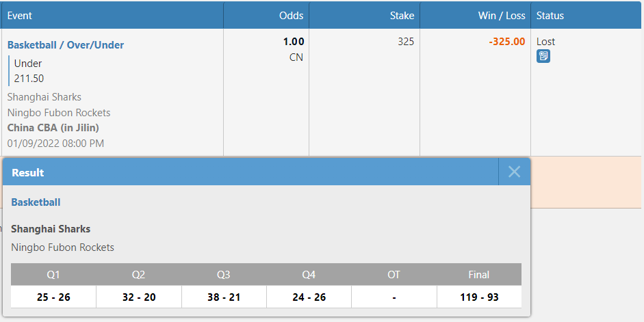Screen dimensions: 644x322
Task: Click the Stake column header
Action: pos(402,15)
